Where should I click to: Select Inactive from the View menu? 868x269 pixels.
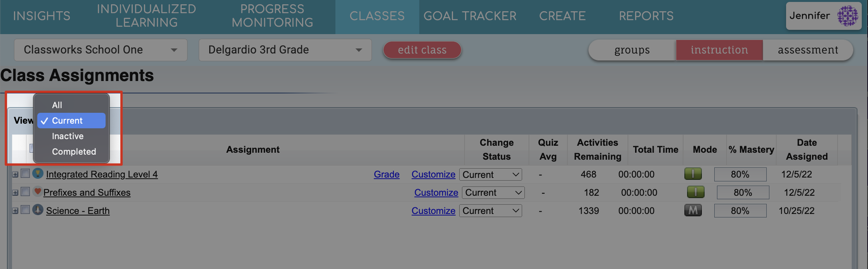coord(68,136)
